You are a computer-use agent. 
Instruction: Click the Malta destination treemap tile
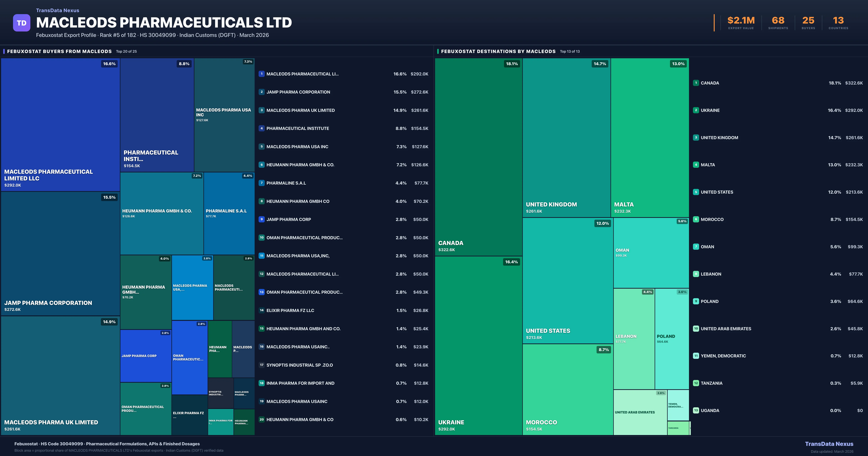(x=650, y=138)
